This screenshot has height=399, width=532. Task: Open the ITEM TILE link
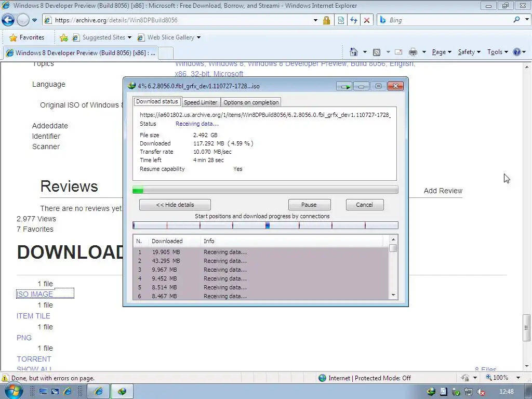click(x=33, y=316)
